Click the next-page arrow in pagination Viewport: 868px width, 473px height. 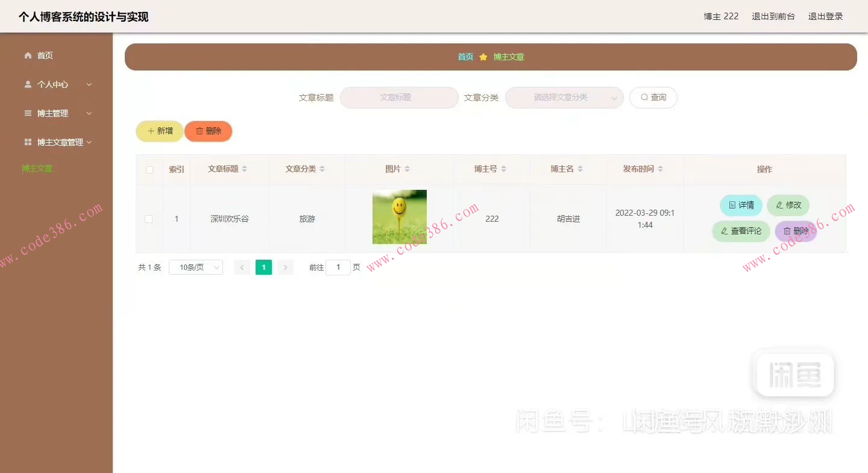click(x=285, y=267)
